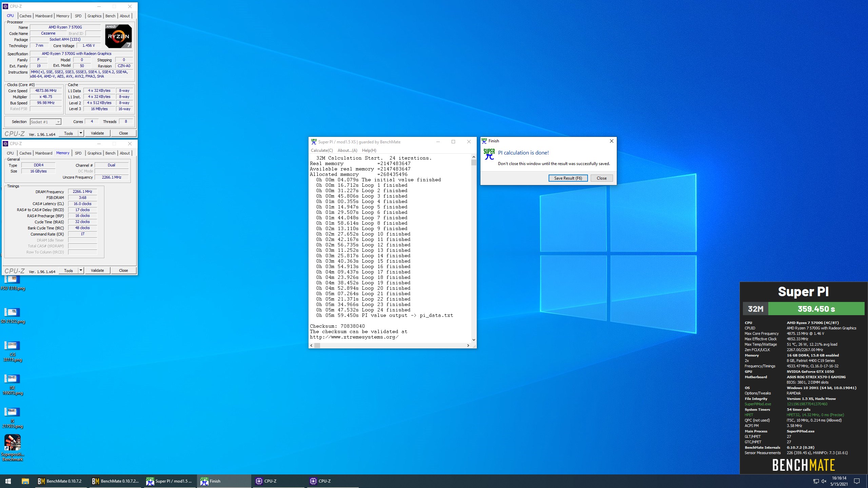Click the xtremesystems.org URL text

(x=354, y=337)
